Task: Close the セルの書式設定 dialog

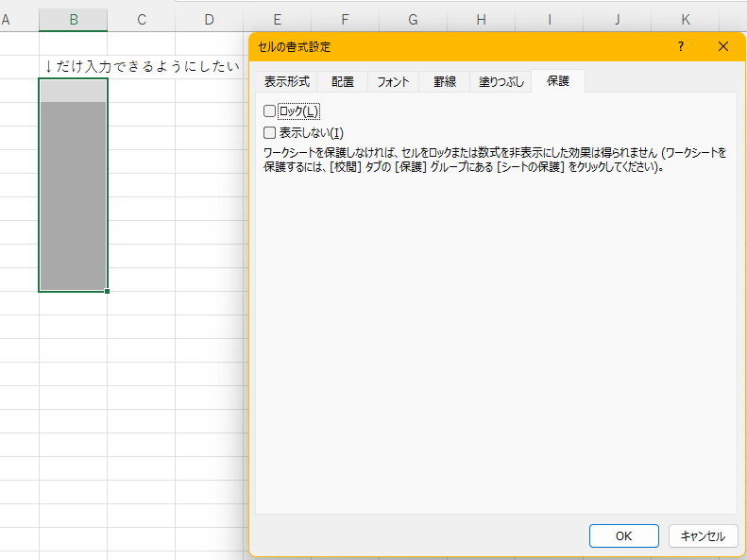Action: point(723,46)
